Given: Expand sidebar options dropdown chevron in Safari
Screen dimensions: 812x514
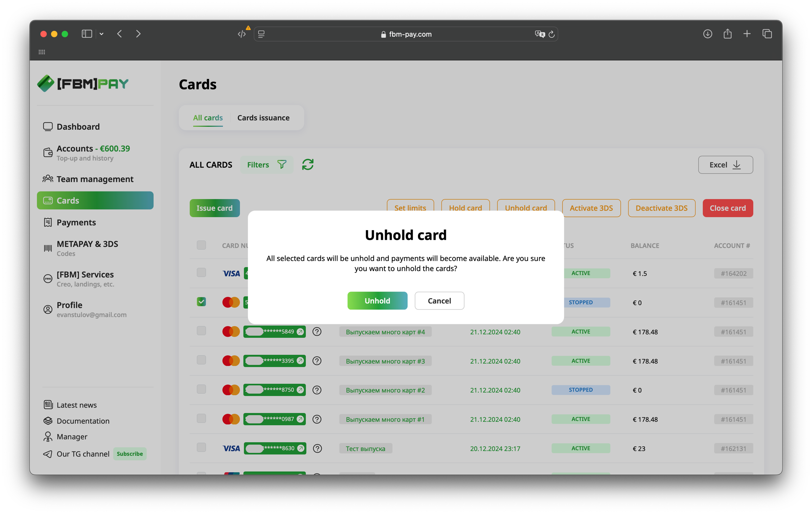Looking at the screenshot, I should click(101, 34).
